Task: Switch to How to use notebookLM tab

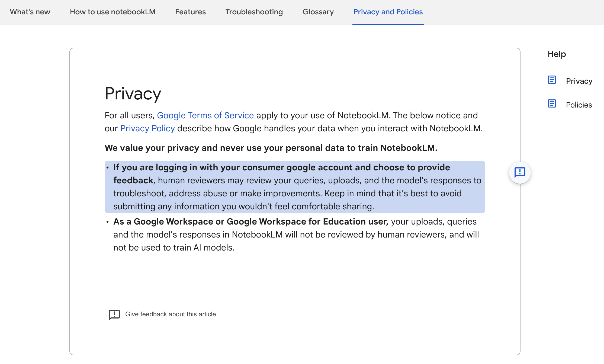Action: pyautogui.click(x=113, y=12)
